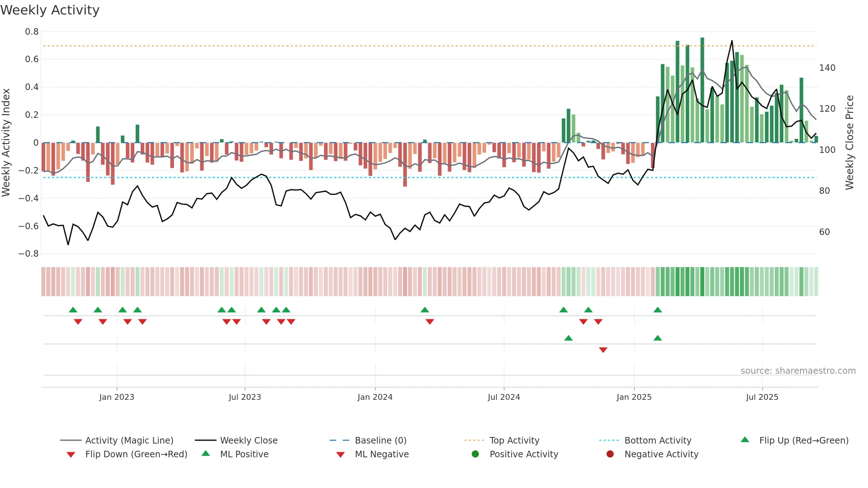Toggle Flip Up (Red→Green) legend entry
Image resolution: width=868 pixels, height=488 pixels.
(x=795, y=440)
